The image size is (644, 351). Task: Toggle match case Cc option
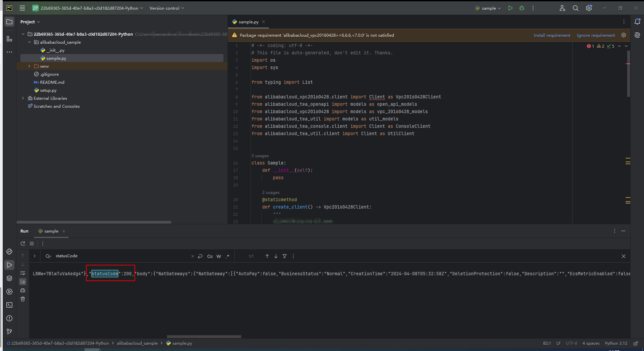[210, 256]
